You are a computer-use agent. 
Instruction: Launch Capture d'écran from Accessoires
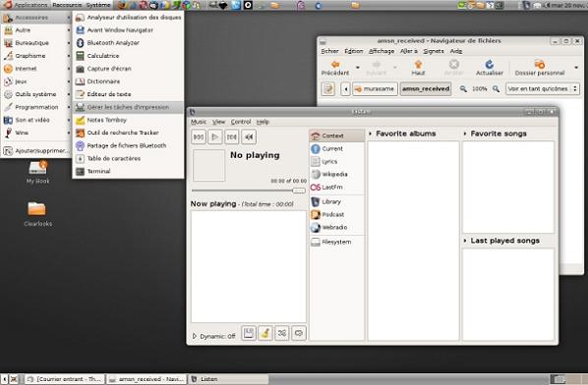tap(128, 69)
